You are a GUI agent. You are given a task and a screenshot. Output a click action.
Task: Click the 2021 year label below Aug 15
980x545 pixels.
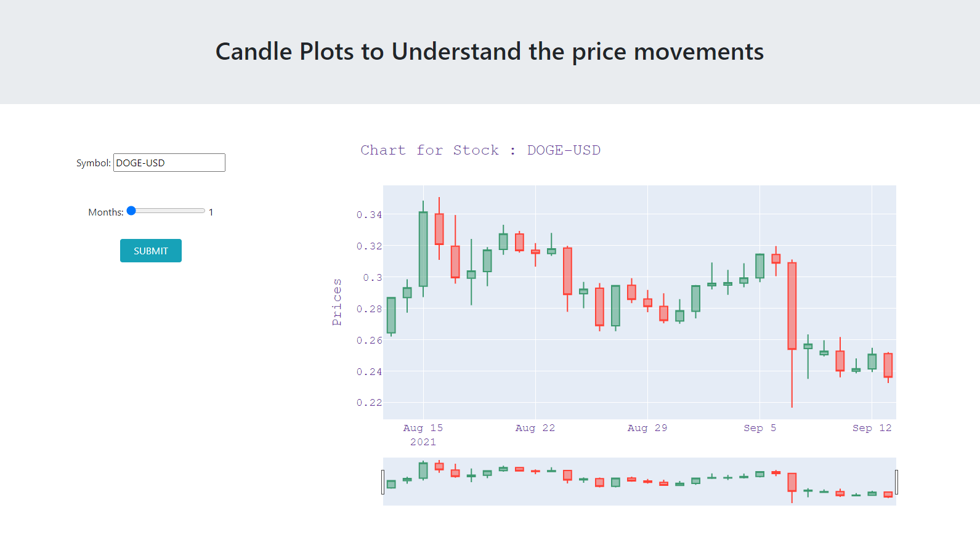coord(423,442)
